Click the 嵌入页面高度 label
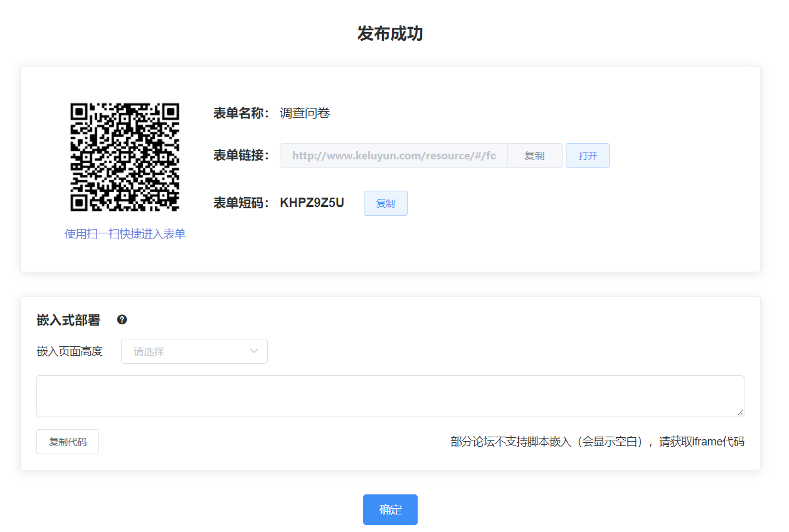 [70, 351]
